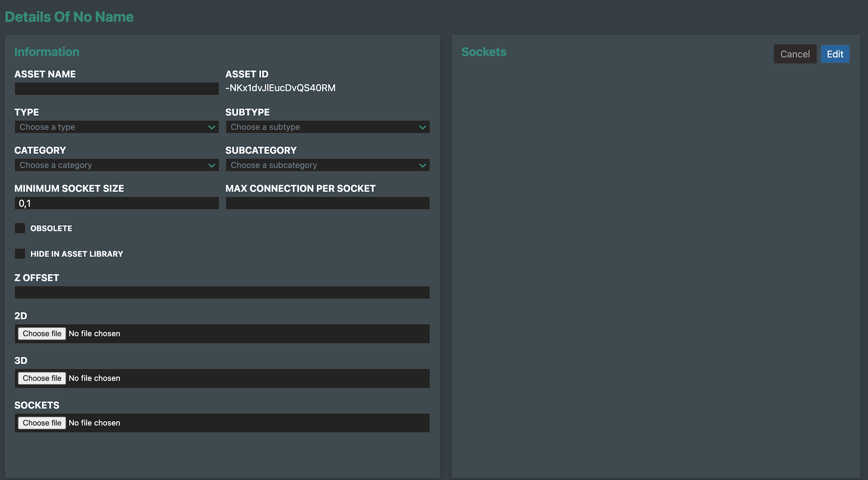
Task: Click the Sockets panel heading
Action: (x=483, y=52)
